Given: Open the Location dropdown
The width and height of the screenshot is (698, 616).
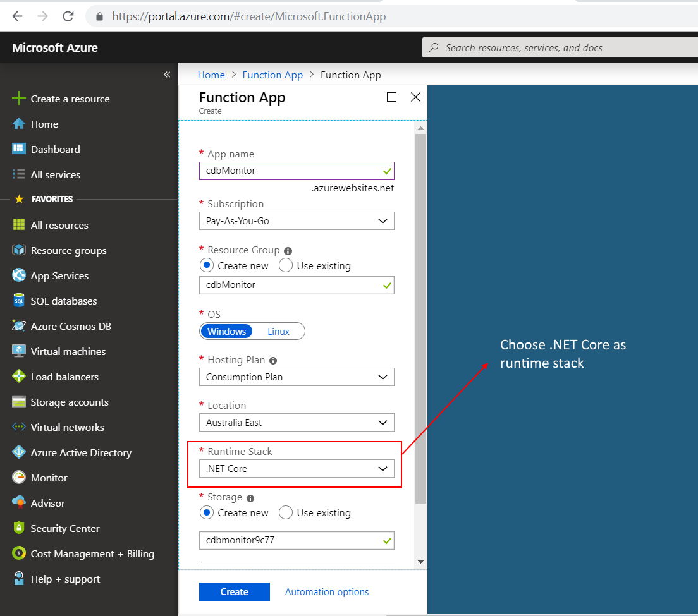Looking at the screenshot, I should pos(297,423).
